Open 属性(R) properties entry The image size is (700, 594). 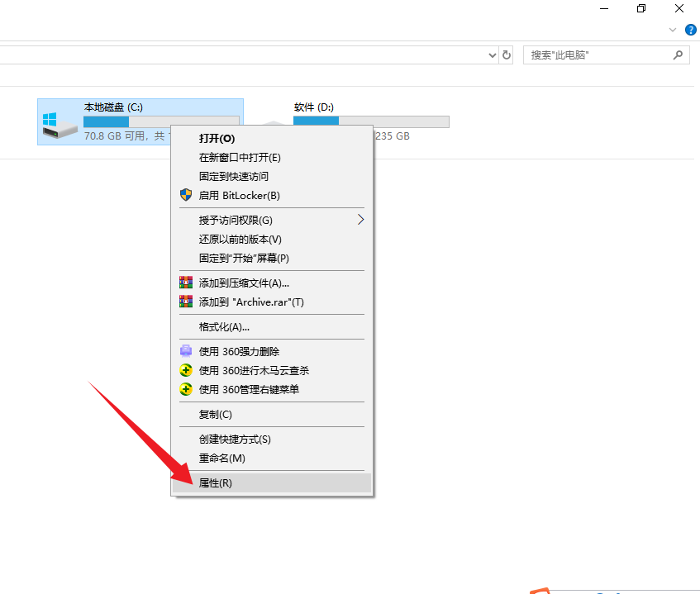coord(272,482)
